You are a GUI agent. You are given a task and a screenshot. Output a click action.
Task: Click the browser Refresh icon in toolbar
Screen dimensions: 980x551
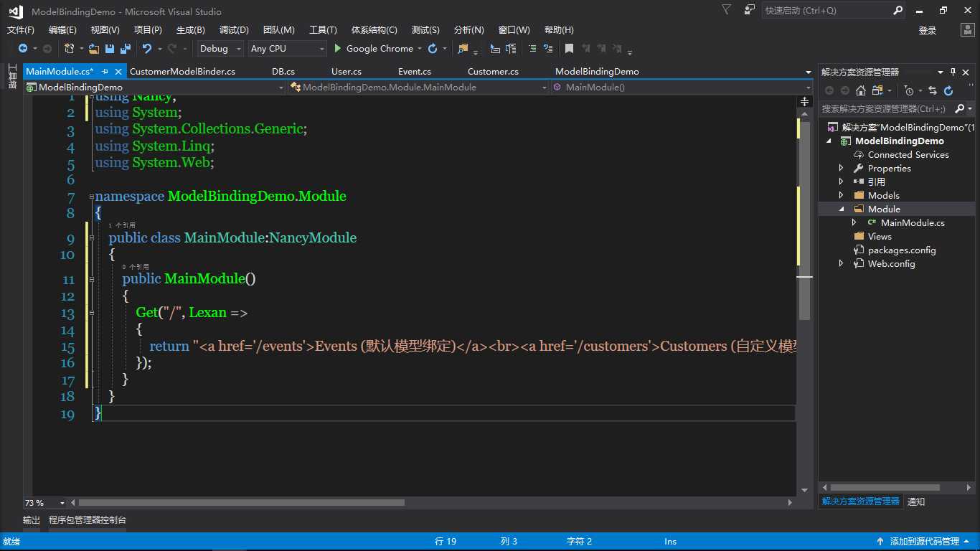click(433, 49)
